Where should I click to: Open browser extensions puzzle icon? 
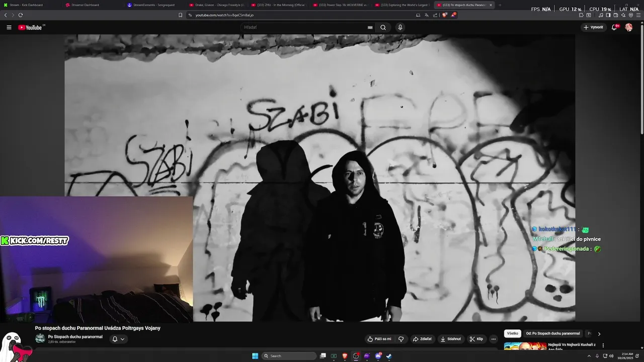(x=582, y=15)
